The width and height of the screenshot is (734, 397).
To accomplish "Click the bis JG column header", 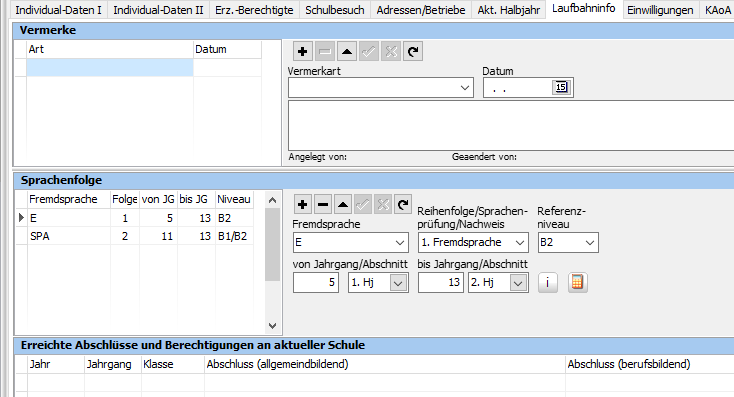I will 196,199.
